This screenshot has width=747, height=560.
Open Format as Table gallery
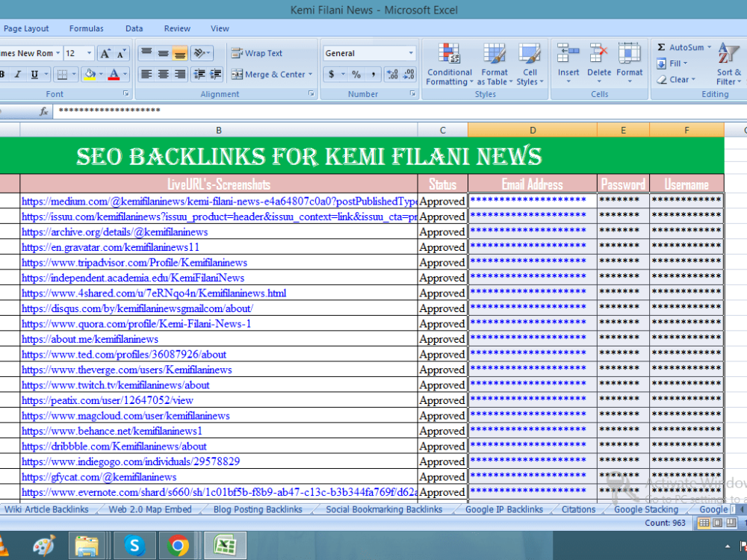tap(495, 64)
